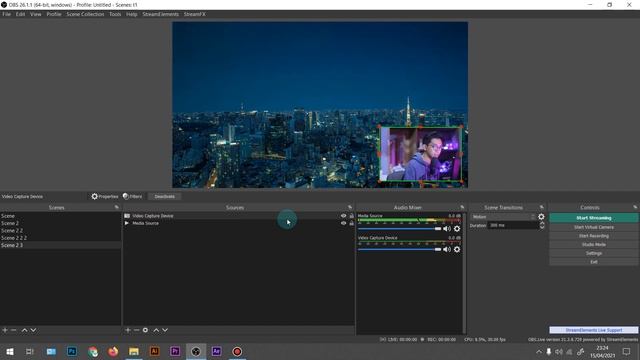Open StreamElements Live Support
This screenshot has height=360, width=640.
(x=593, y=330)
